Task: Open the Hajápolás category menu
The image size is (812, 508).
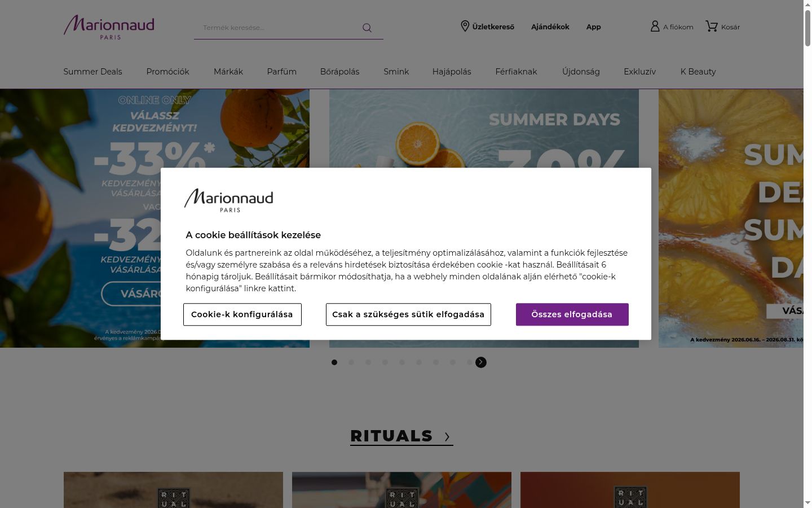Action: pyautogui.click(x=452, y=72)
